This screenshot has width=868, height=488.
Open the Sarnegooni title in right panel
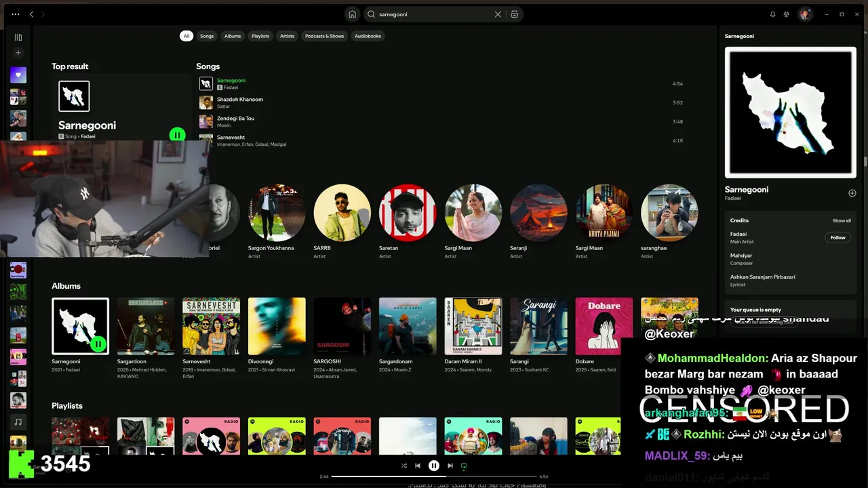(747, 190)
